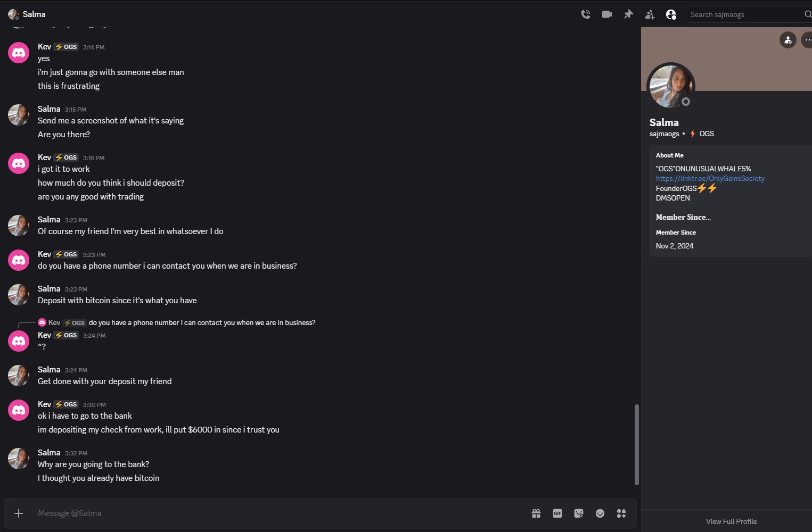The image size is (812, 532).
Task: Type in the Message @Salma box
Action: point(266,513)
